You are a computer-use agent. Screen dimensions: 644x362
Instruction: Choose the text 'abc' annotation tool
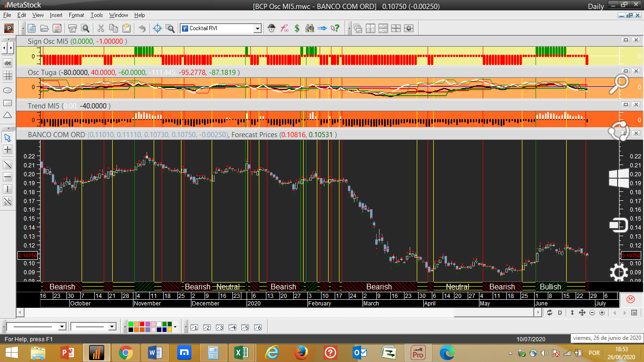[x=8, y=63]
